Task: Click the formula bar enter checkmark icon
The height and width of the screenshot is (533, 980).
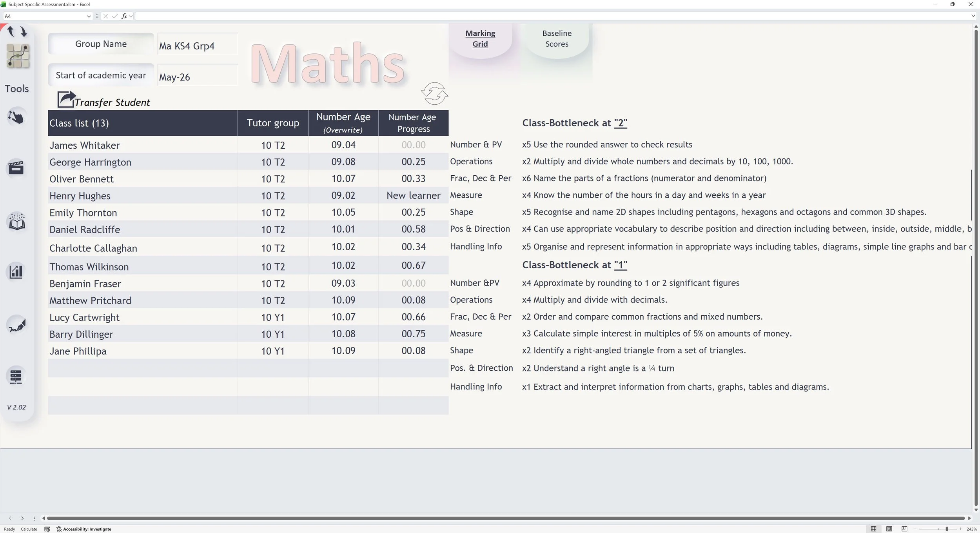Action: tap(114, 16)
